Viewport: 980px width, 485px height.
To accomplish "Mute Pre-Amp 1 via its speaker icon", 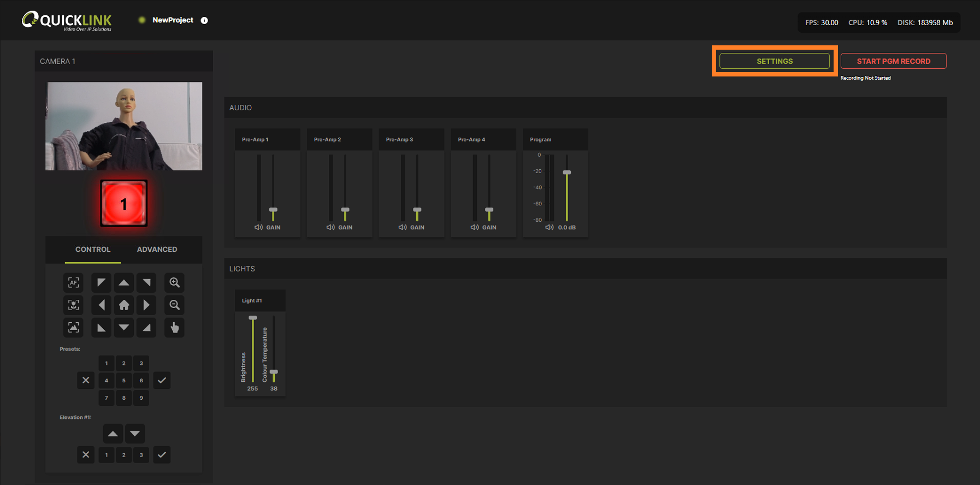I will (x=259, y=227).
